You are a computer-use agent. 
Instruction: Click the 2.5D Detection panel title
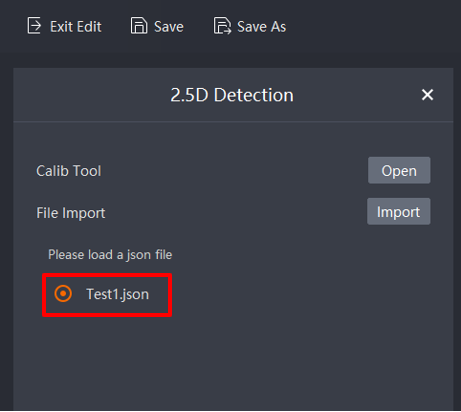[x=232, y=95]
